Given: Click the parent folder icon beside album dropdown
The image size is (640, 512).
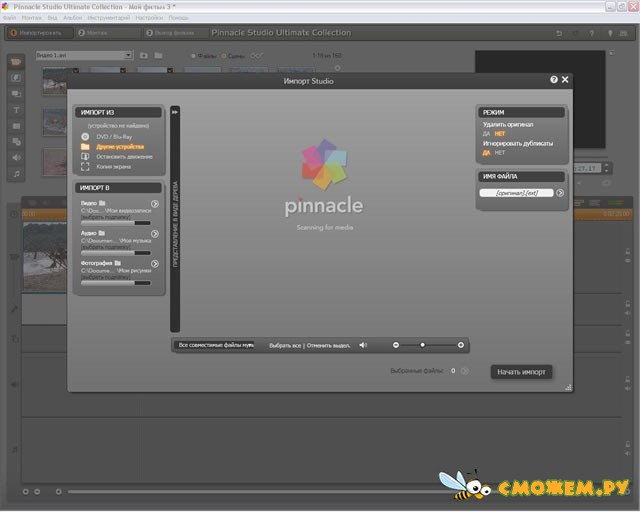Looking at the screenshot, I should coord(144,56).
